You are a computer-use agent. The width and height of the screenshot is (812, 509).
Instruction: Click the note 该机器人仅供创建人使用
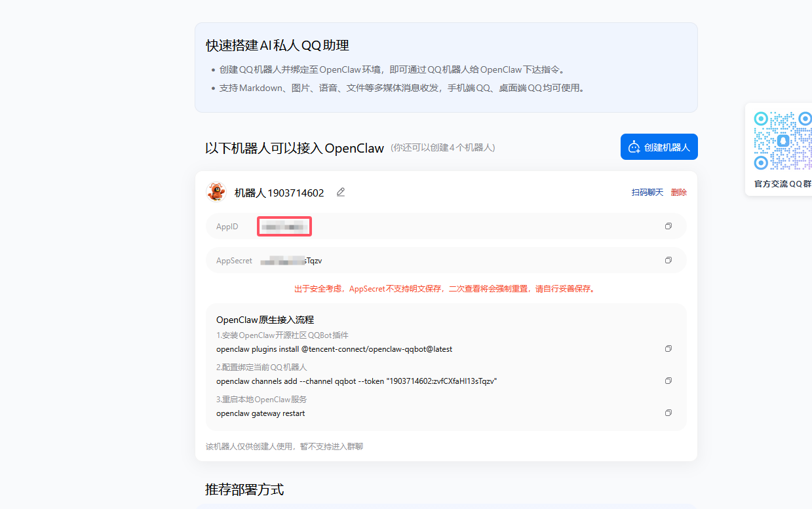[x=284, y=447]
